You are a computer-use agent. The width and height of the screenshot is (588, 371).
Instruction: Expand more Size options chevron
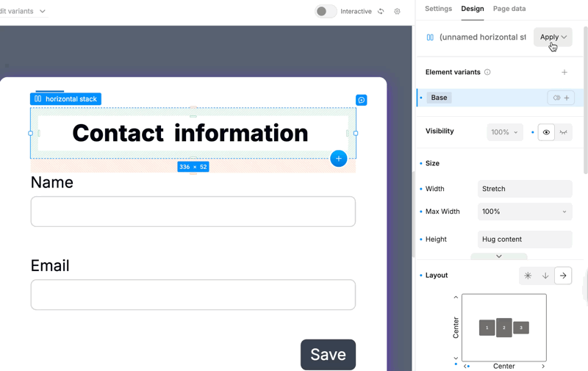pyautogui.click(x=499, y=256)
